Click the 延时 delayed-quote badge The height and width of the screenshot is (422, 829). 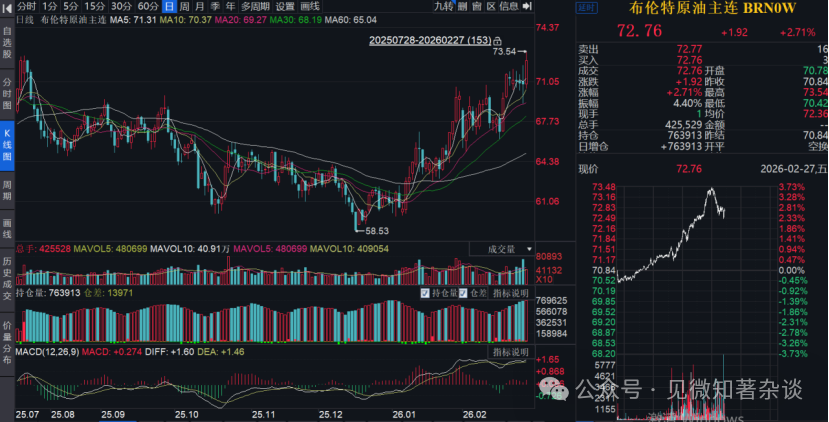coord(587,6)
